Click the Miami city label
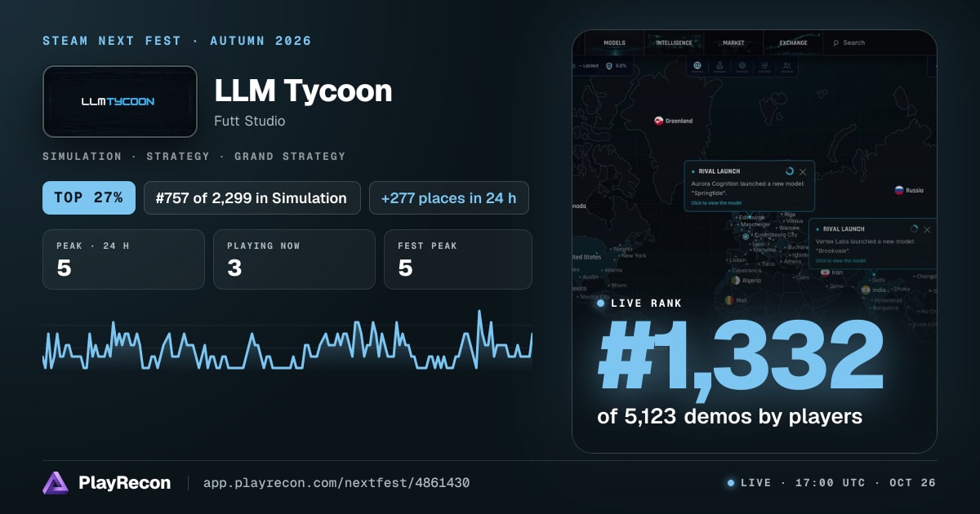 click(x=618, y=286)
